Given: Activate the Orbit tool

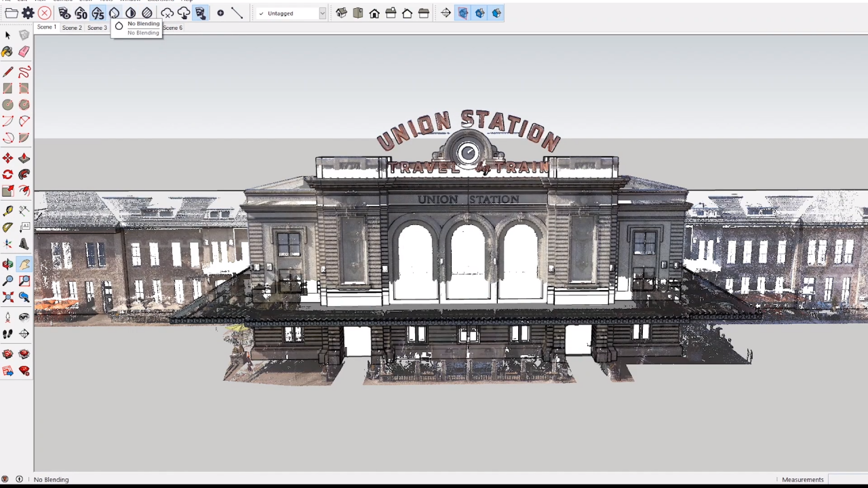Looking at the screenshot, I should [x=7, y=264].
